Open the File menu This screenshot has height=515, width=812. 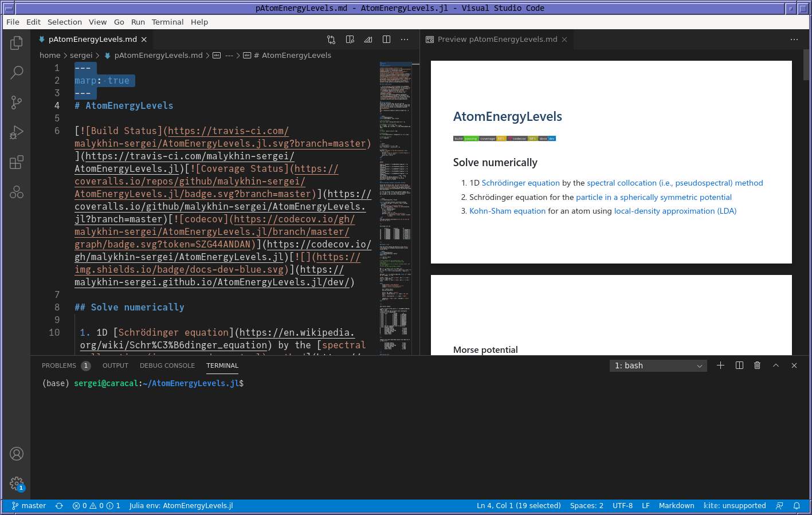tap(13, 22)
